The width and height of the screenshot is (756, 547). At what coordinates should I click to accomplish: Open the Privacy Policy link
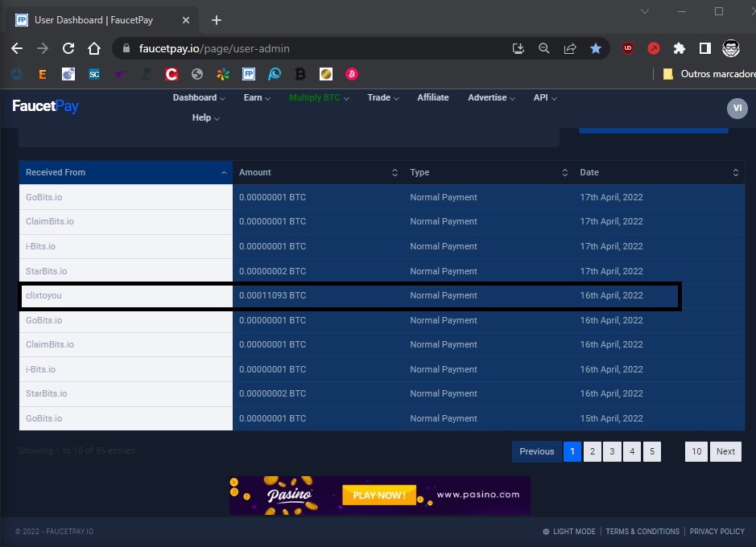click(x=717, y=532)
